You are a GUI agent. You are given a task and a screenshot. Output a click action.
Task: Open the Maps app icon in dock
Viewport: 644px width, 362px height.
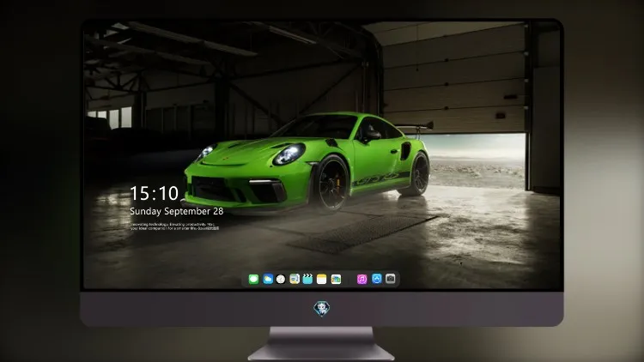[x=295, y=280]
